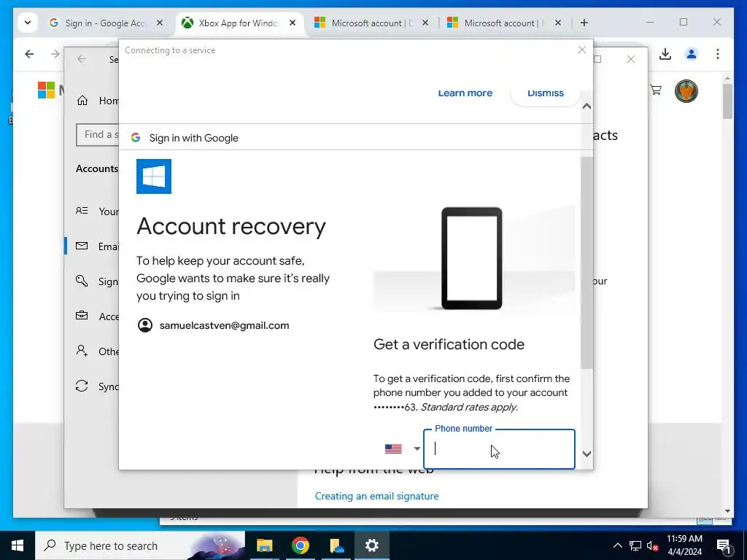Close the Settings window
747x560 pixels.
631,59
